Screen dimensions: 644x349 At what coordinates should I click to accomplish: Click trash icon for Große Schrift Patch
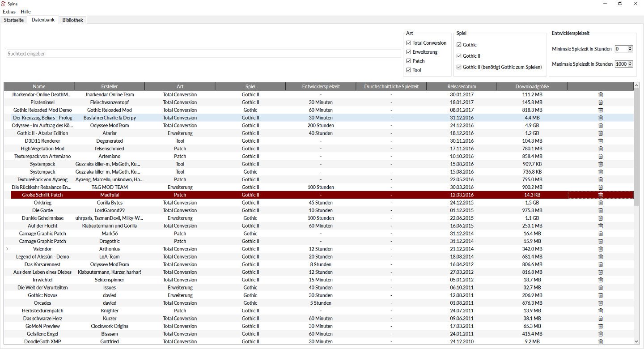pos(600,195)
